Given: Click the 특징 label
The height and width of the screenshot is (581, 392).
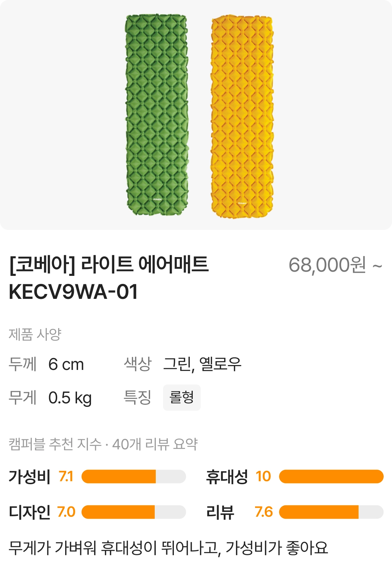Looking at the screenshot, I should pyautogui.click(x=137, y=397).
